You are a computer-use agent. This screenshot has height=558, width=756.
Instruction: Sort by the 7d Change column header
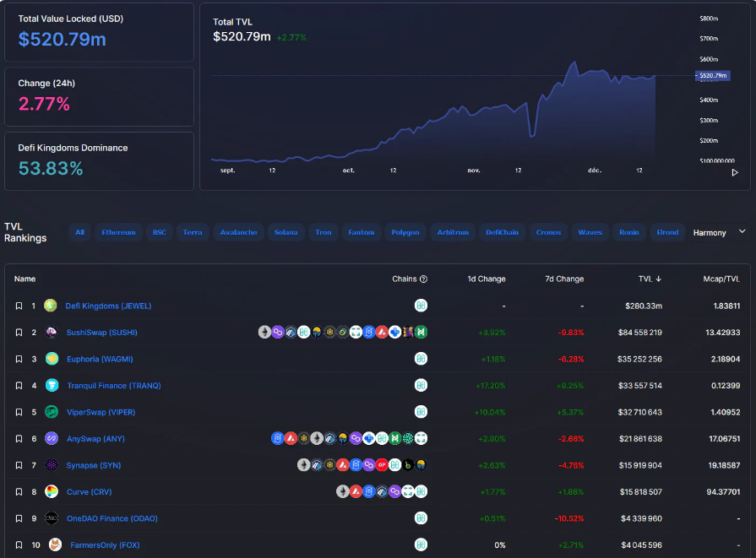[x=563, y=279]
